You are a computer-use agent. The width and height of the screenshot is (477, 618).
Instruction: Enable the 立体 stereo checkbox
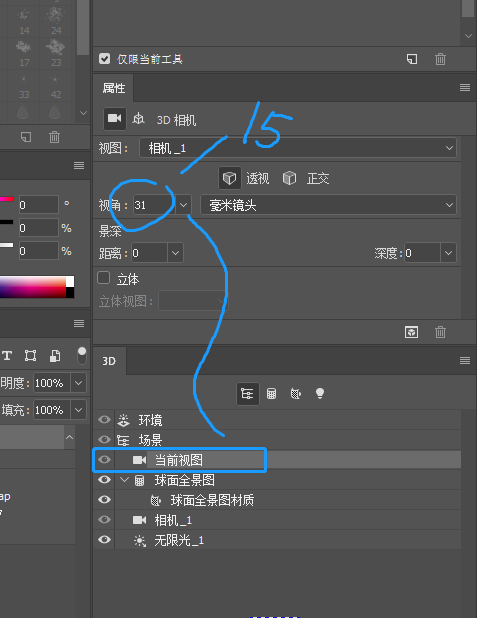click(103, 278)
